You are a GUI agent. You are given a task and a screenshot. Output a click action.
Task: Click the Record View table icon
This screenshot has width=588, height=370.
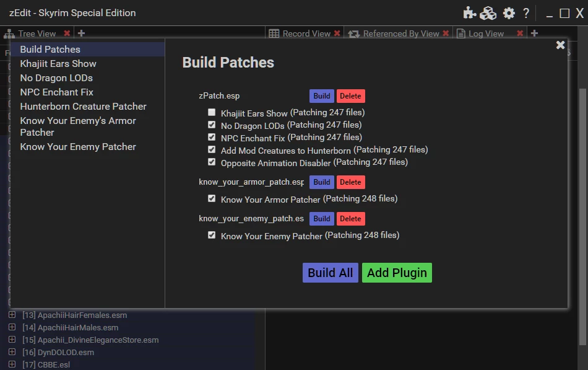tap(274, 34)
